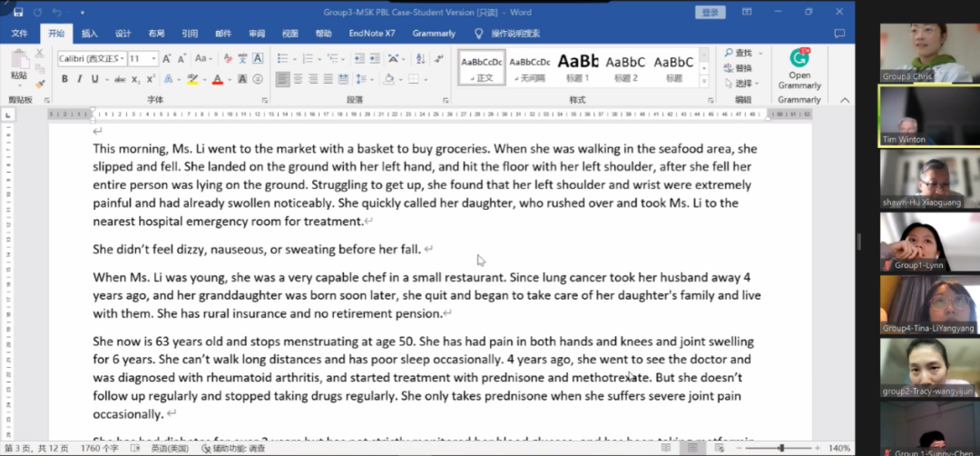
Task: Open the Calibri font name dropdown
Action: [x=120, y=58]
